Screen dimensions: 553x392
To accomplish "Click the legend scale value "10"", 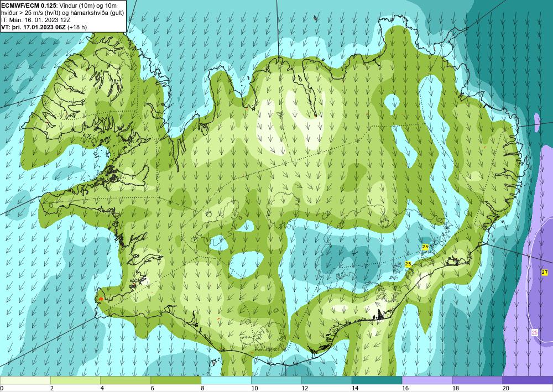I will pos(254,388).
